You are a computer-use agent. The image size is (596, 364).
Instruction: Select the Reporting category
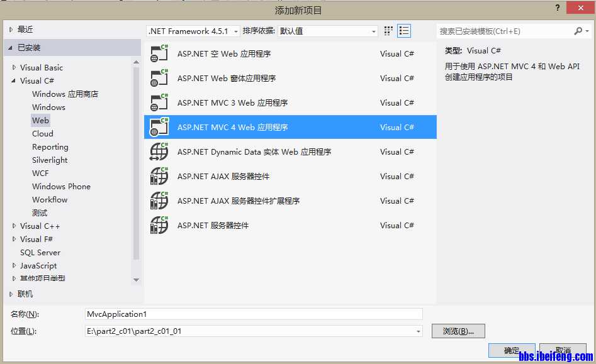(x=50, y=147)
